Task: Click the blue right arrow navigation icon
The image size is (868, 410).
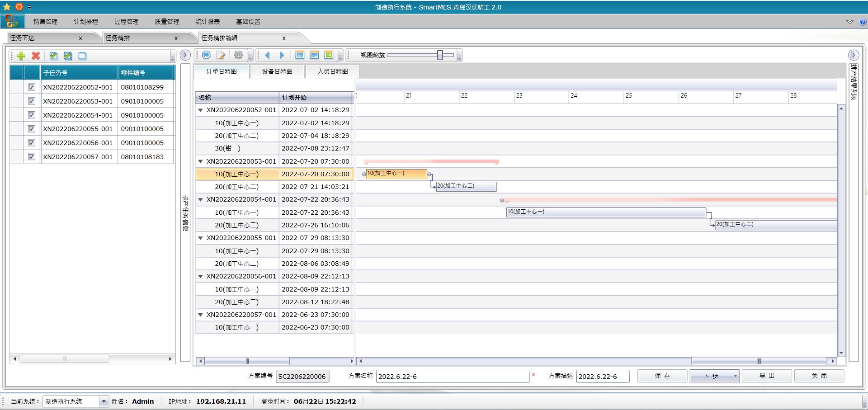Action: (282, 55)
